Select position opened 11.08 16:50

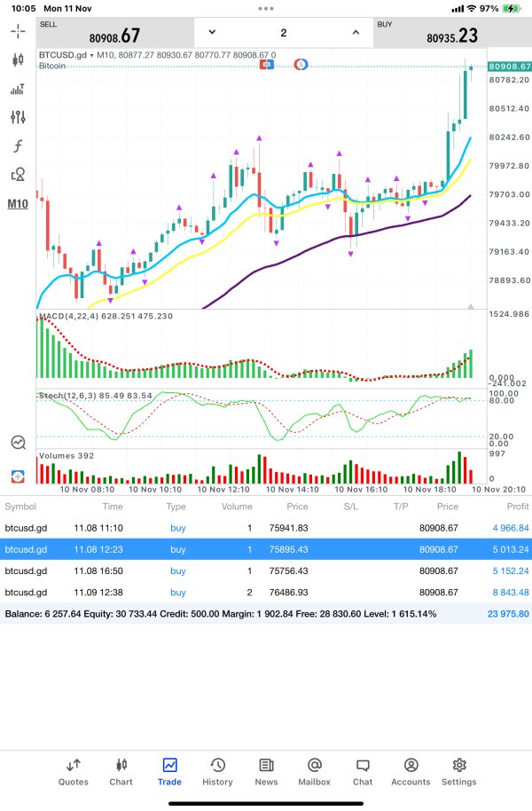point(266,571)
